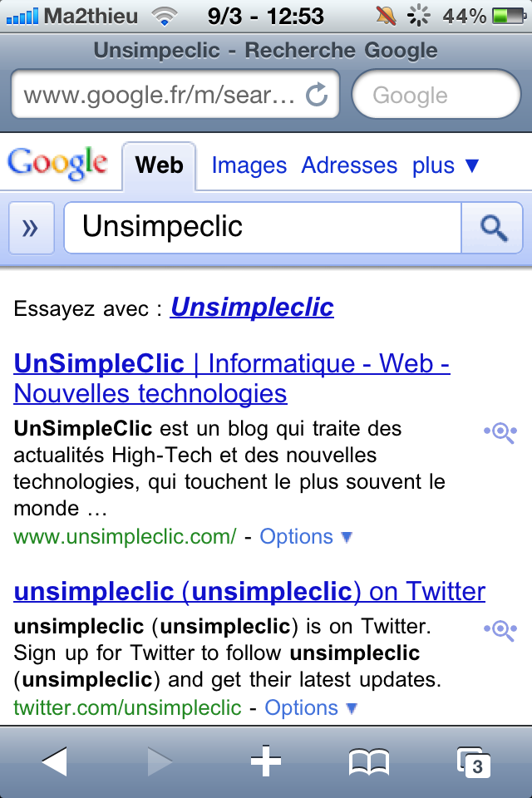The image size is (532, 798).
Task: Follow the suggested spelling Unsimpleclic link
Action: (x=252, y=308)
